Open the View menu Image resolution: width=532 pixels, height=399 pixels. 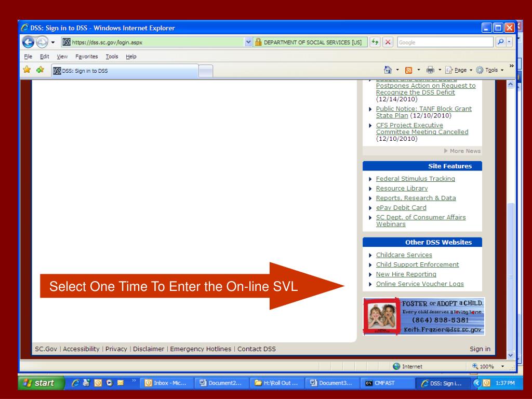[x=62, y=56]
